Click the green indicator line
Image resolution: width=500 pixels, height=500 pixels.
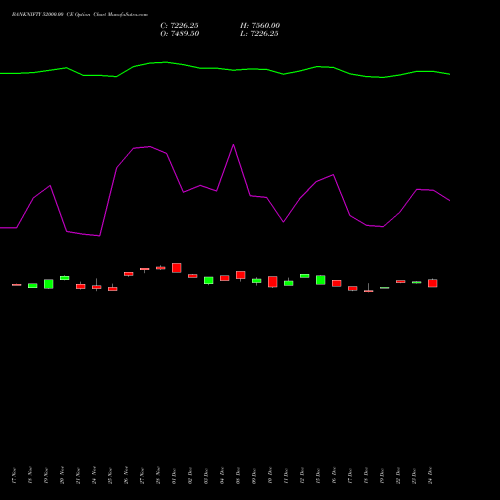(x=225, y=69)
